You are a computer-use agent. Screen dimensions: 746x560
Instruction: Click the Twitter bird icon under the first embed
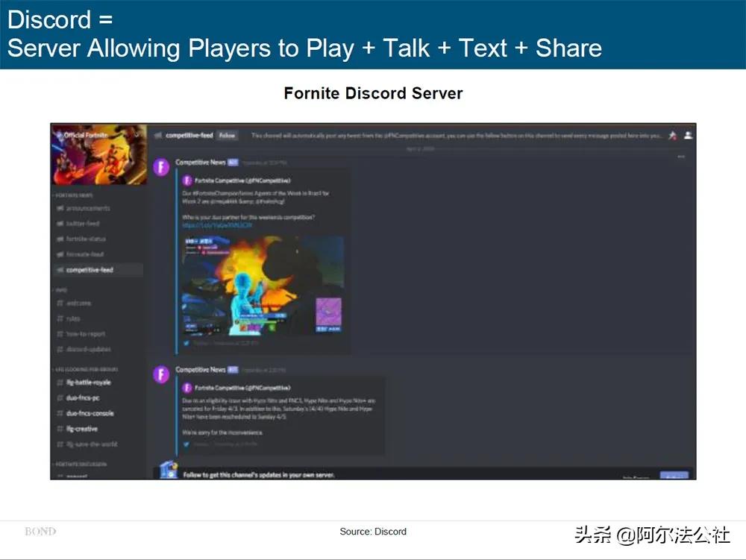pyautogui.click(x=186, y=343)
